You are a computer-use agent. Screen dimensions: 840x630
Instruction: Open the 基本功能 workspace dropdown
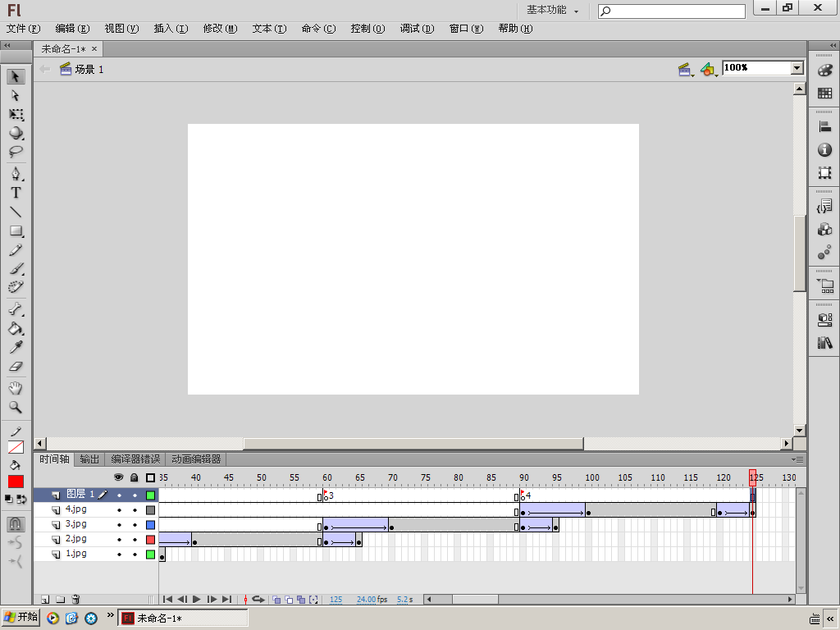pos(552,10)
